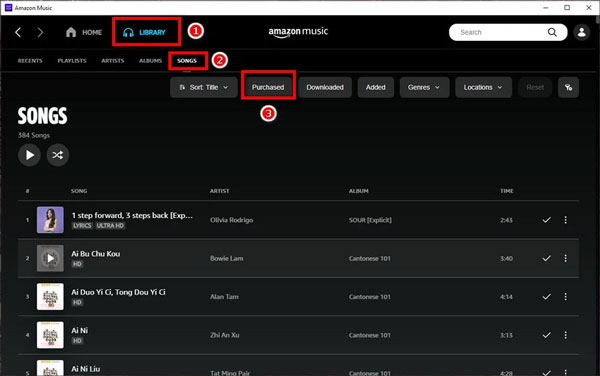
Task: Open more options for Ai Bu Chu Kou
Action: [x=565, y=259]
